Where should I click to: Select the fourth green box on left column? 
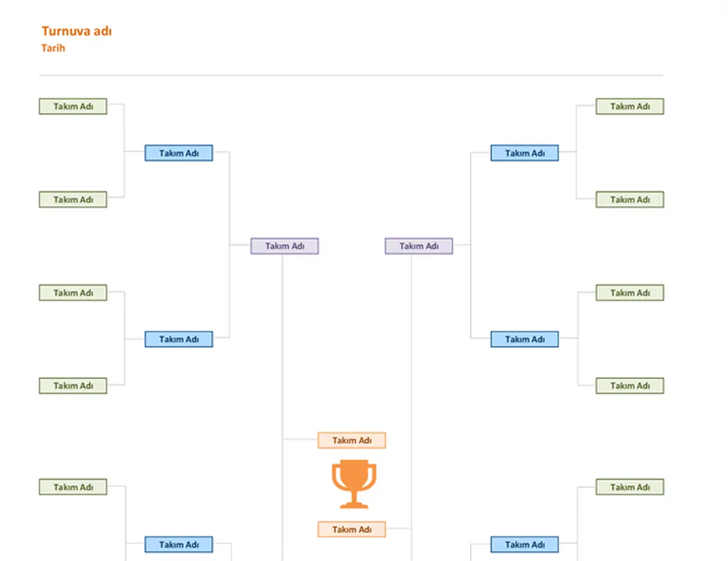tap(73, 386)
